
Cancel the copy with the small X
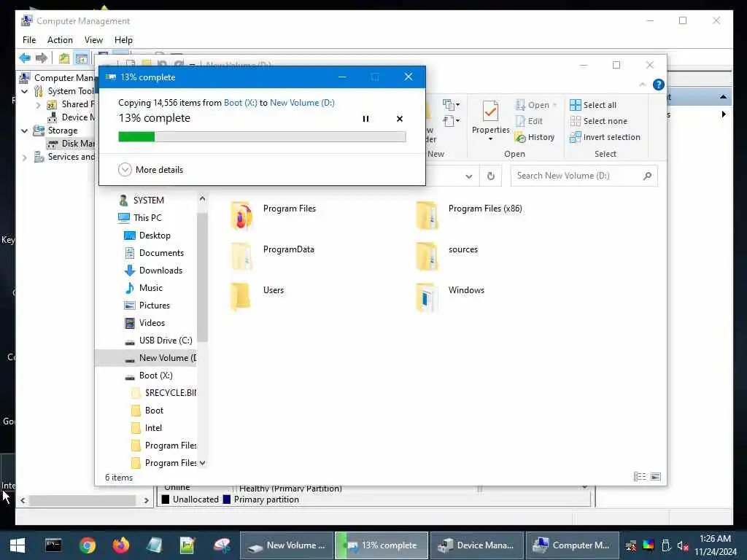[400, 119]
